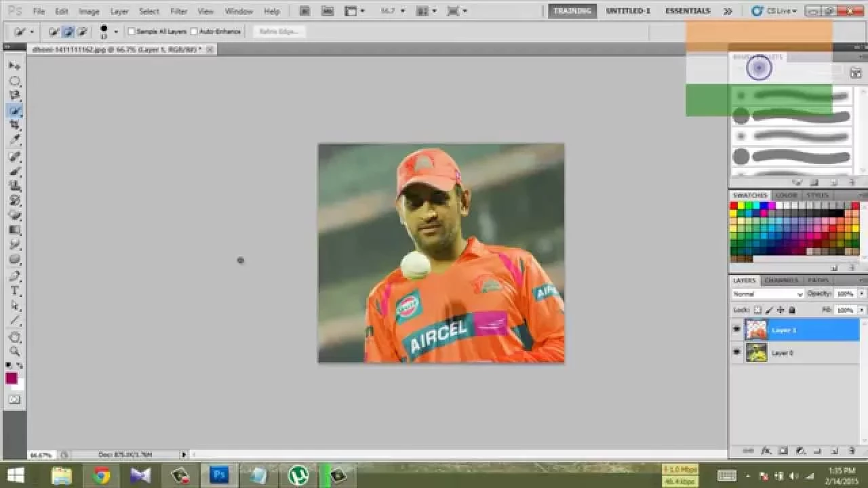The width and height of the screenshot is (868, 488).
Task: Select the Eyedropper tool
Action: pyautogui.click(x=14, y=140)
